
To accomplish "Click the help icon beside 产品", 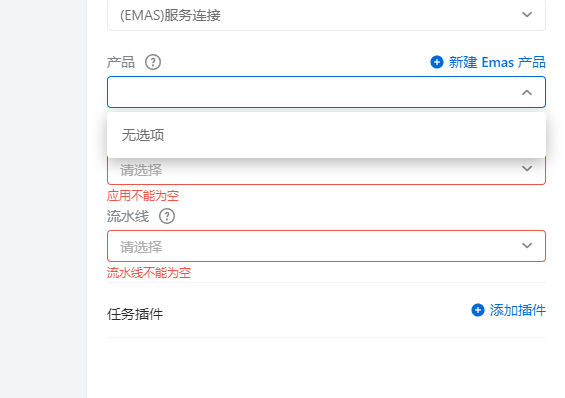I will [x=153, y=62].
